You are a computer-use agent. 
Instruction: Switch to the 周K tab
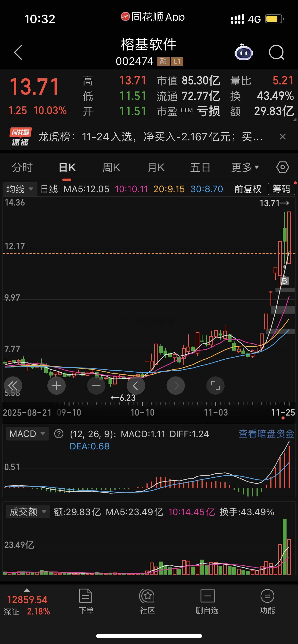pyautogui.click(x=111, y=167)
